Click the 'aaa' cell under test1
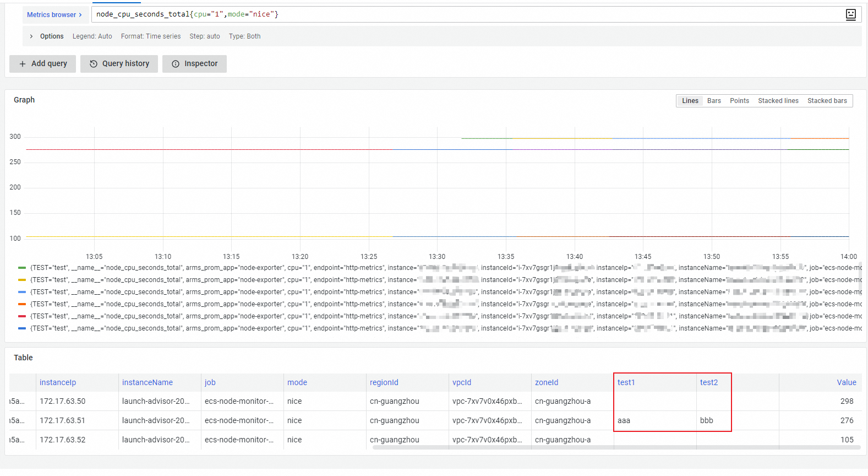The image size is (868, 476). click(x=655, y=420)
